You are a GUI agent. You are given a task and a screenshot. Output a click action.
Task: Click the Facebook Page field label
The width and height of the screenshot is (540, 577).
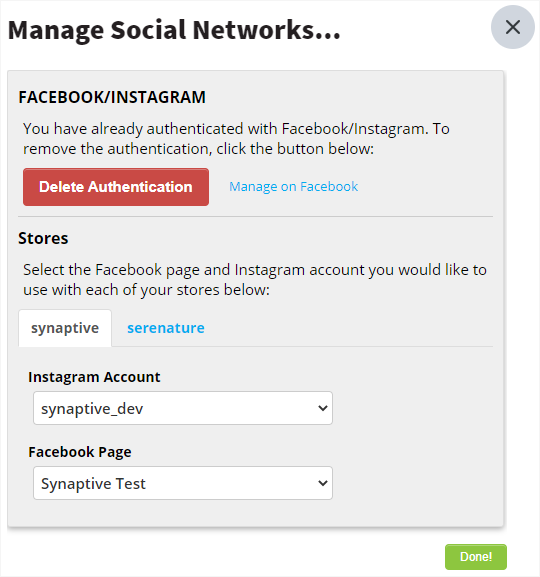coord(80,452)
